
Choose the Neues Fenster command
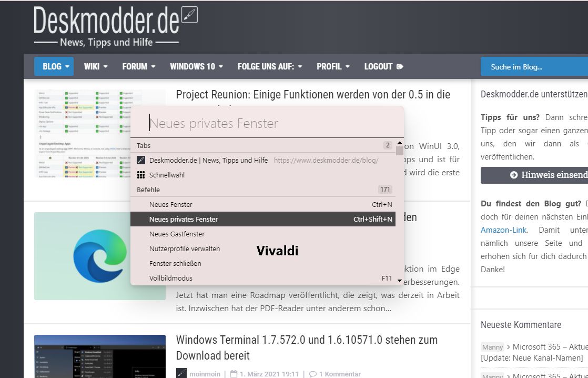pos(263,205)
